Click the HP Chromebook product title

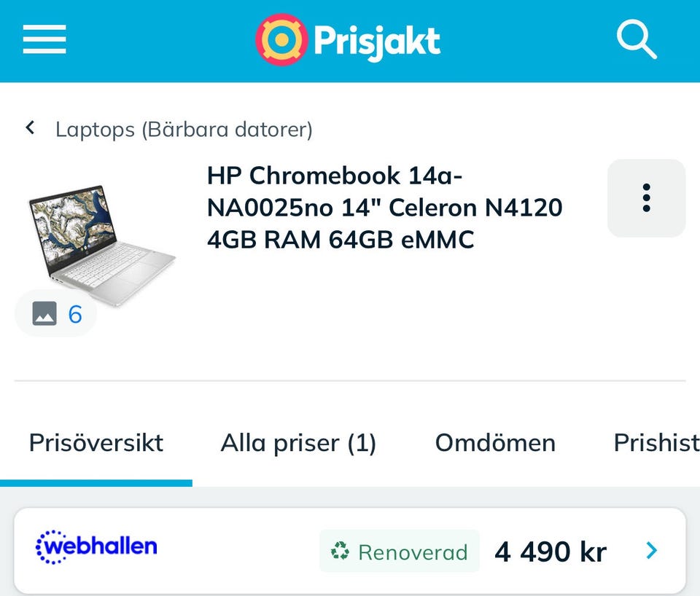[384, 208]
